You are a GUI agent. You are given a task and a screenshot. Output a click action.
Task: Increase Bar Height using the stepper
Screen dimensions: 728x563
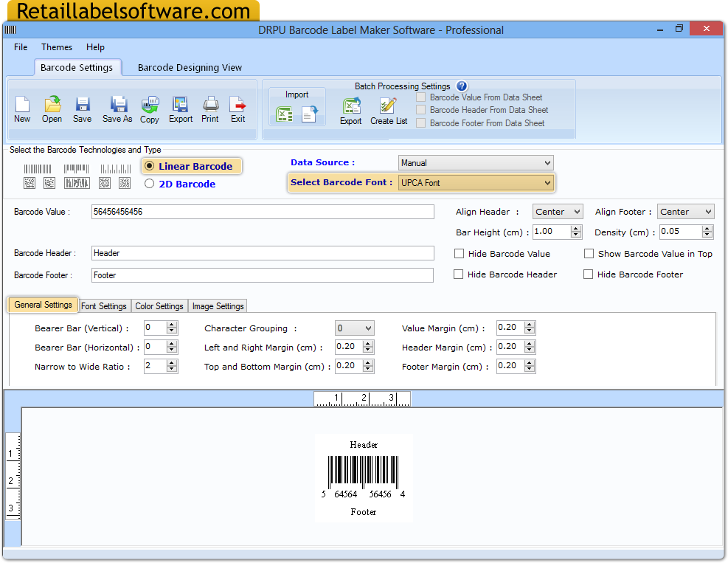coord(576,228)
